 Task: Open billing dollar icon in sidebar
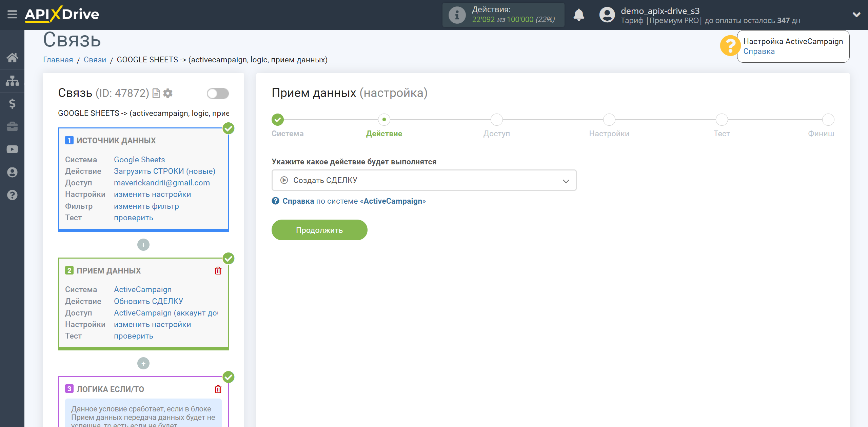coord(12,103)
